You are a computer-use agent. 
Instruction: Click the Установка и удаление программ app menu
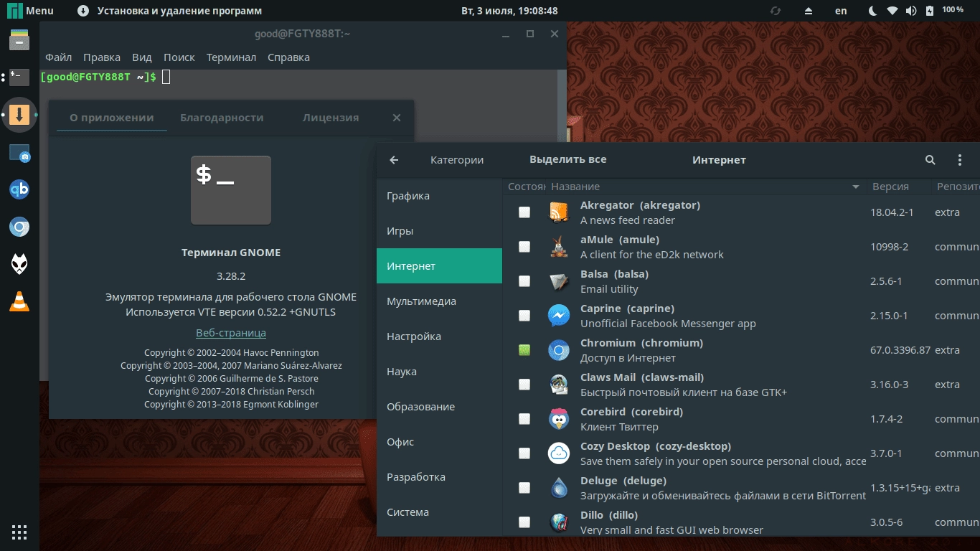[169, 11]
